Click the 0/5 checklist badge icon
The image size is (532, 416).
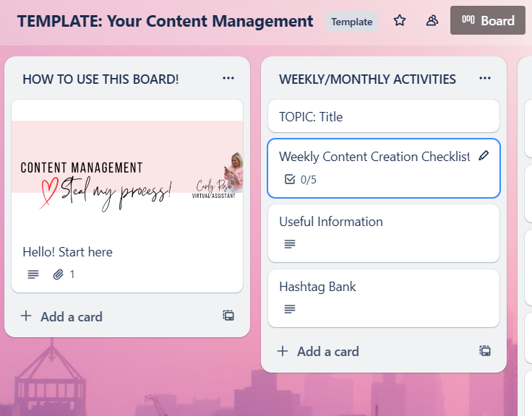[290, 179]
